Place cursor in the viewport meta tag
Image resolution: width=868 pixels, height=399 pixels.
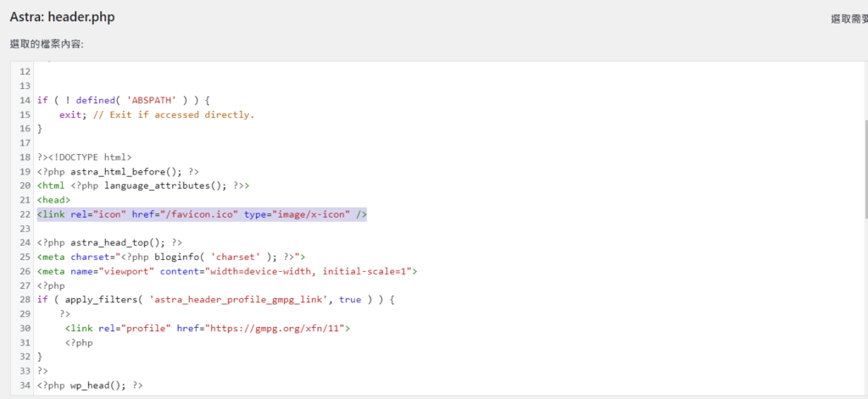pyautogui.click(x=227, y=271)
